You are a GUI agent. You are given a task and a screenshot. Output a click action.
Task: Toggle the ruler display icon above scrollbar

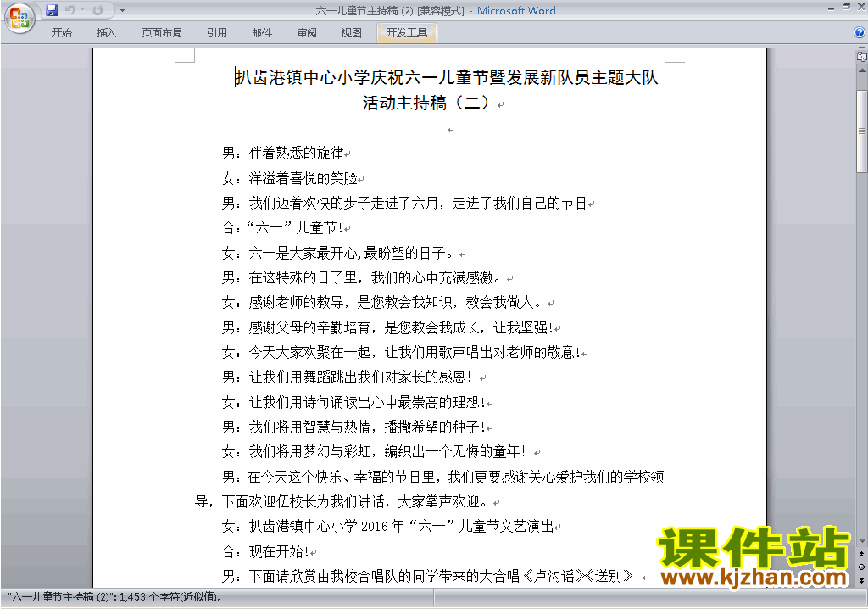(861, 56)
